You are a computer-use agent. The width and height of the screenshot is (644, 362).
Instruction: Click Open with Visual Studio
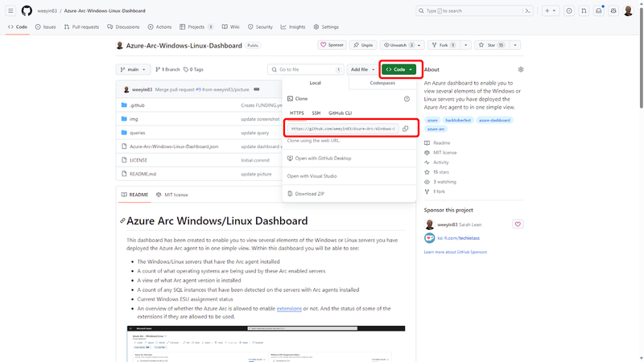(x=312, y=176)
